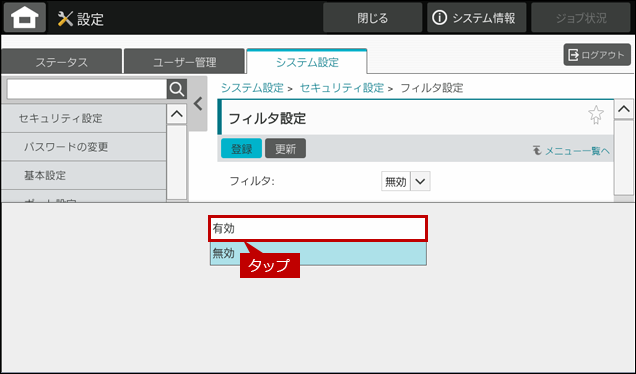Open 基本設定 menu item

tap(84, 175)
